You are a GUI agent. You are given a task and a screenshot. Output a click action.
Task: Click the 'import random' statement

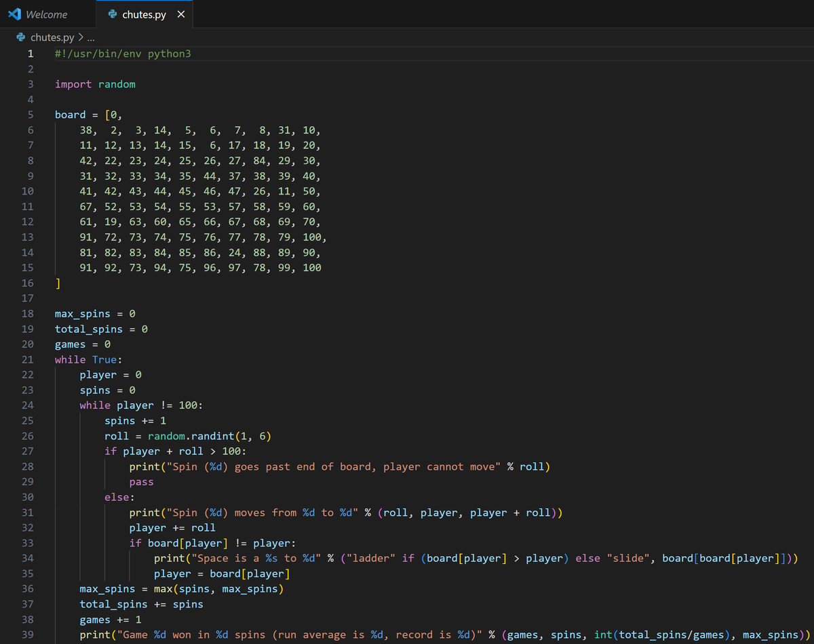pos(95,84)
